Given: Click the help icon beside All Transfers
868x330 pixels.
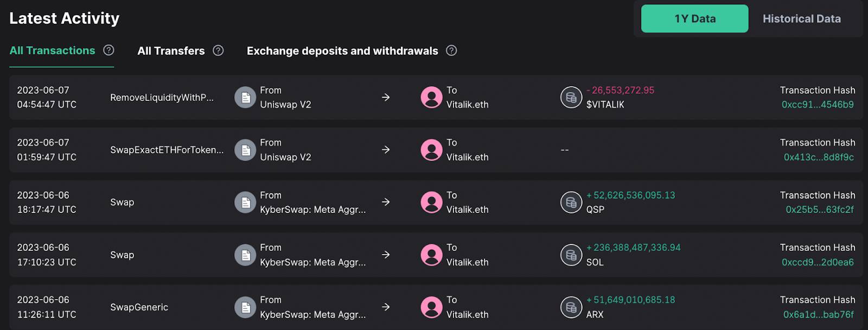Looking at the screenshot, I should coord(218,50).
